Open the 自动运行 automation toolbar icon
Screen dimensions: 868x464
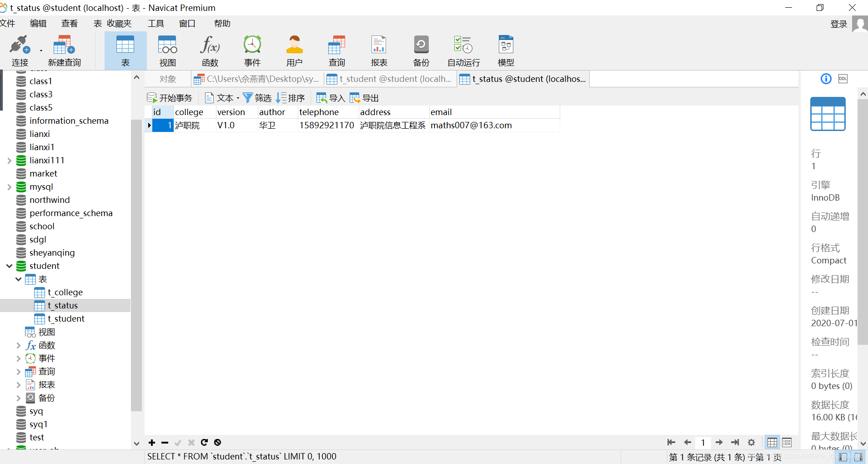tap(463, 51)
